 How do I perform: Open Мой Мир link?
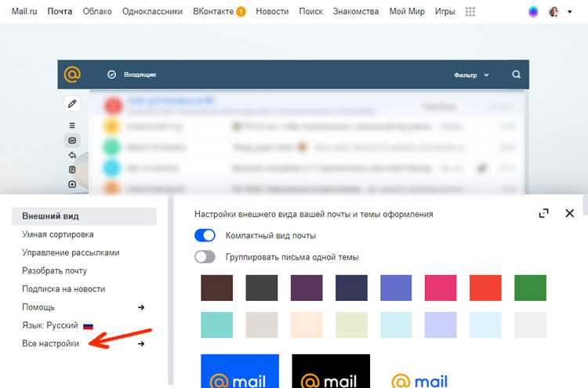pyautogui.click(x=406, y=12)
